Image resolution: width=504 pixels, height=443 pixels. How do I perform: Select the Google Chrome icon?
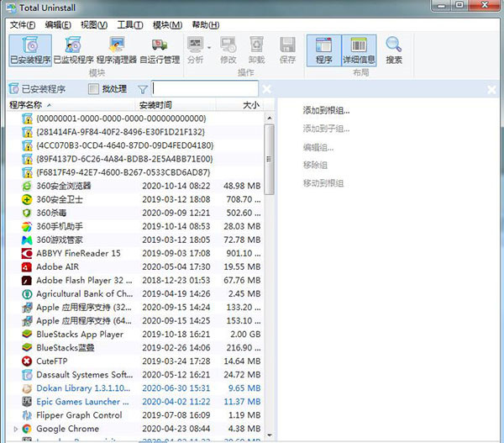[27, 429]
